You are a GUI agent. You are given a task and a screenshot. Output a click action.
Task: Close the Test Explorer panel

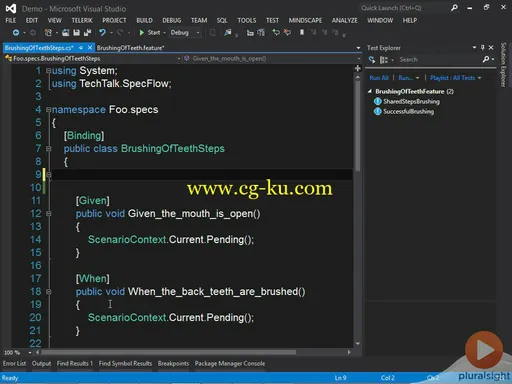coord(491,48)
